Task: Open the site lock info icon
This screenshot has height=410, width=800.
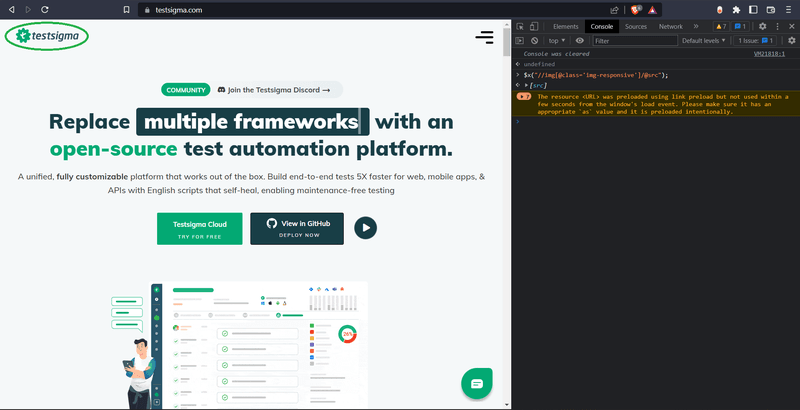Action: point(147,10)
